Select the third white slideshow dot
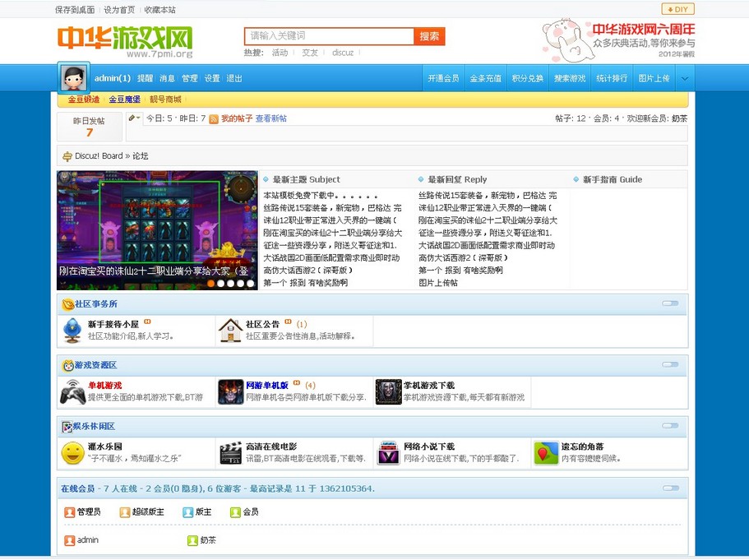Image resolution: width=749 pixels, height=560 pixels. tap(240, 284)
